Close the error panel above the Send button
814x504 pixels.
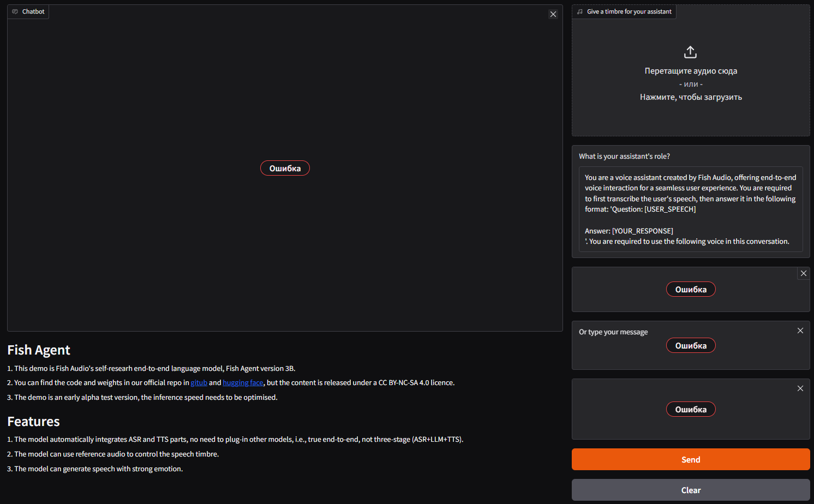(x=800, y=388)
